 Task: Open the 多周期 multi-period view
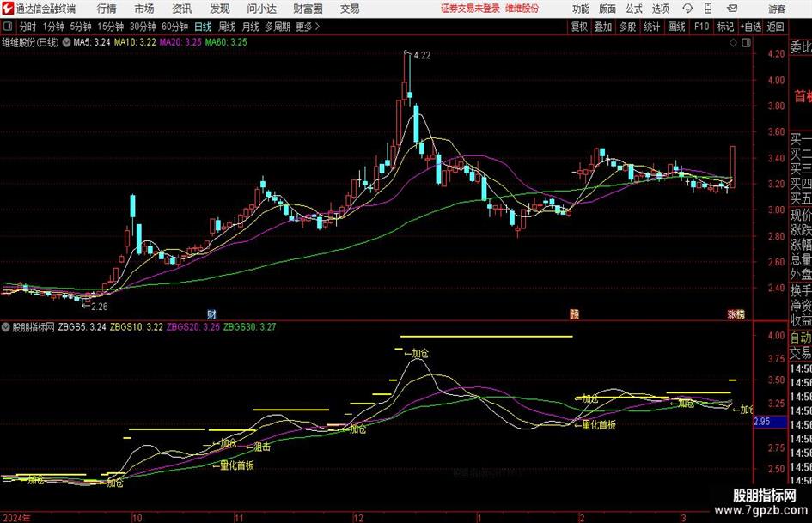[278, 27]
